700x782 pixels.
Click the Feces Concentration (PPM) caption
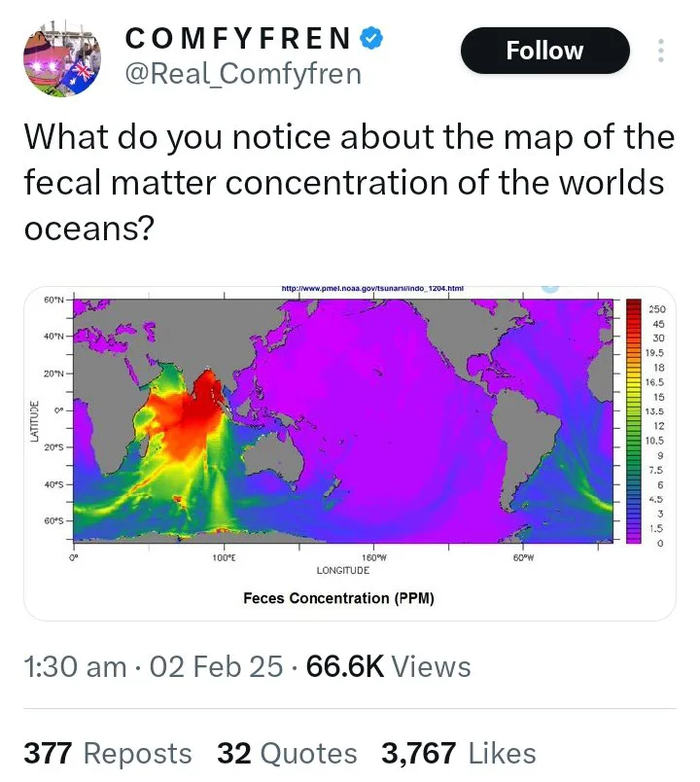point(338,598)
